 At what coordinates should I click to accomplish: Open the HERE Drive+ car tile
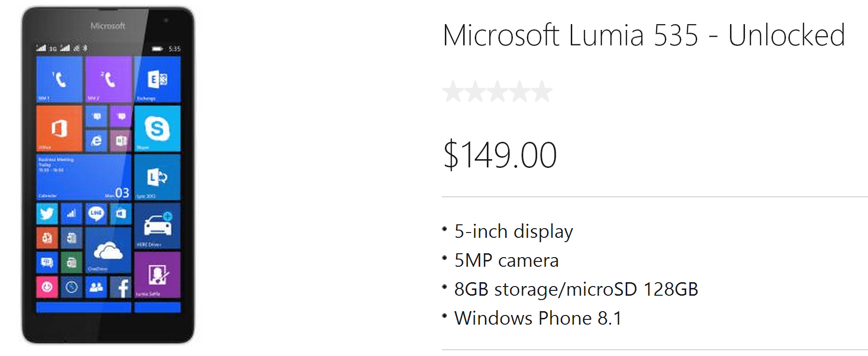pos(157,226)
